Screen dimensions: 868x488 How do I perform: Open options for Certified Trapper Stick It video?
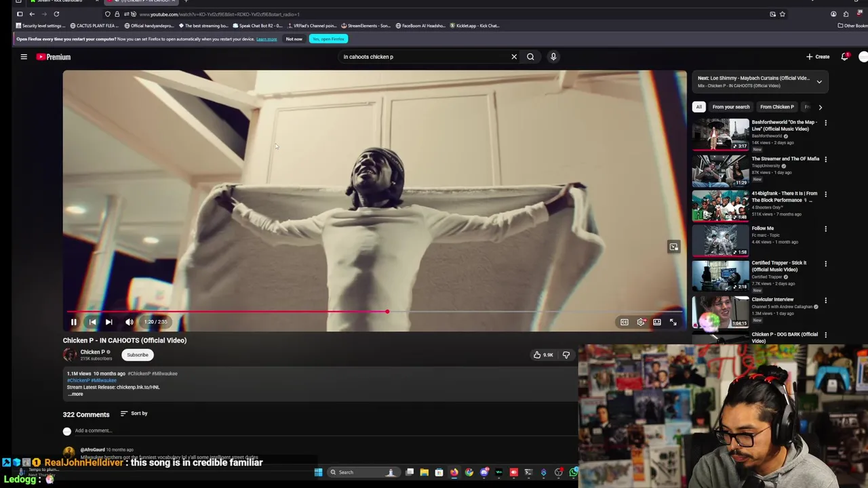[x=825, y=264]
